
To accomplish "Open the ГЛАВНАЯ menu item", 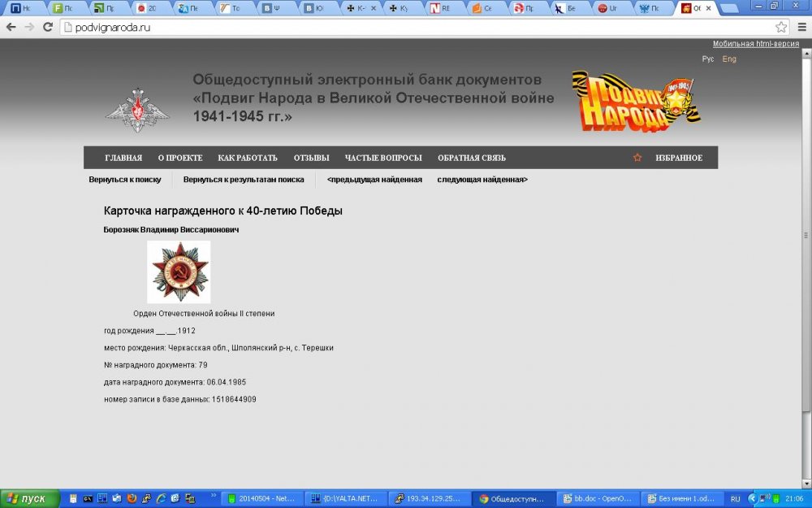I will pos(123,158).
